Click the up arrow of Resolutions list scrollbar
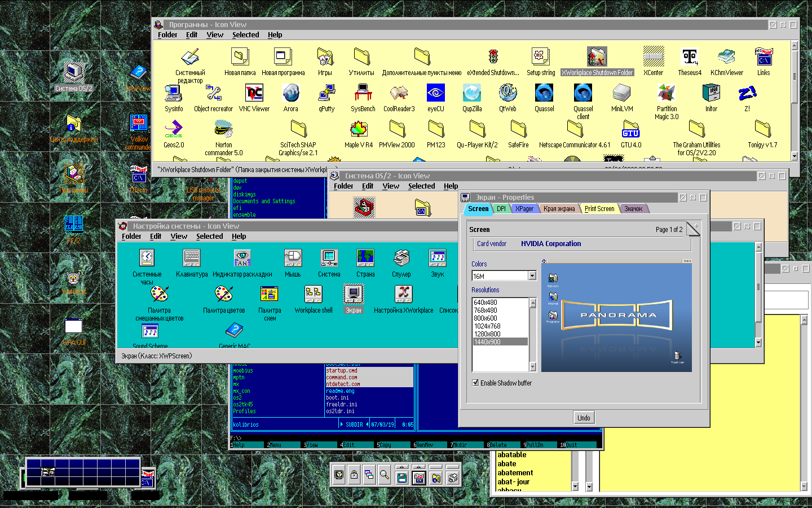Viewport: 812px width, 508px height. tap(532, 303)
